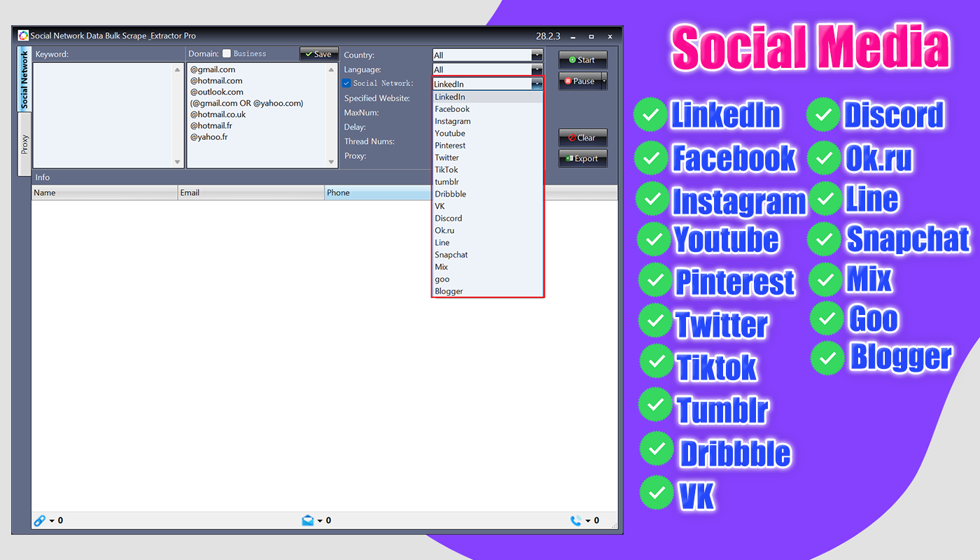Select Blogger in the dropdown list
The height and width of the screenshot is (560, 980).
(487, 291)
